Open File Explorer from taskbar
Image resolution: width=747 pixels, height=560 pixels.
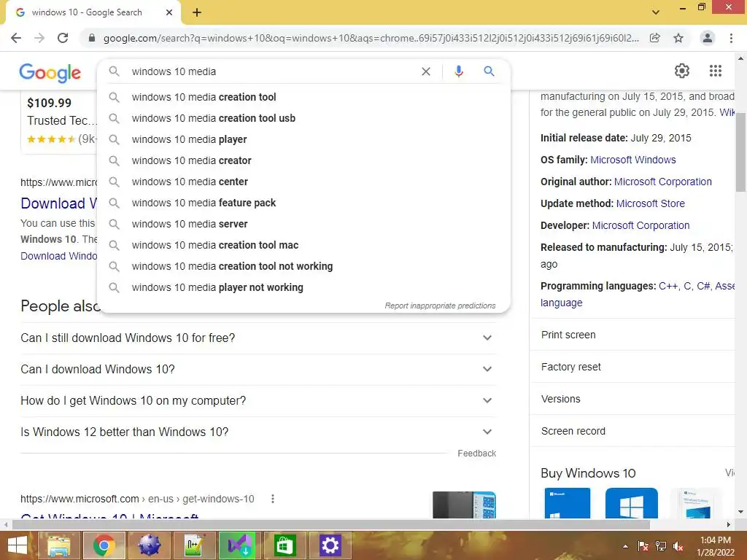(58, 545)
